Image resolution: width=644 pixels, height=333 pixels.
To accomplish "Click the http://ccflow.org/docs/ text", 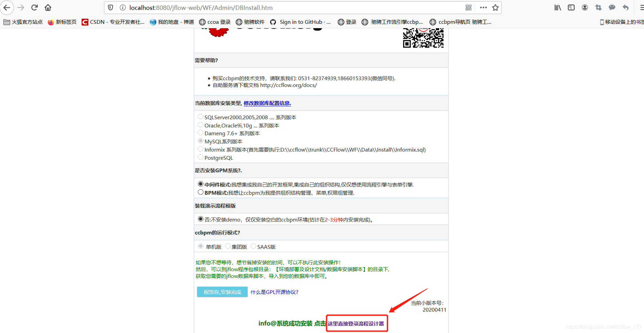I will pos(288,85).
